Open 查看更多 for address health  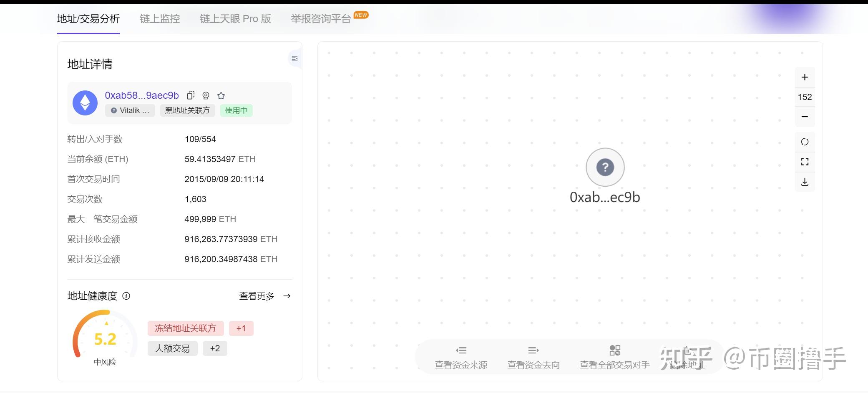pos(257,296)
